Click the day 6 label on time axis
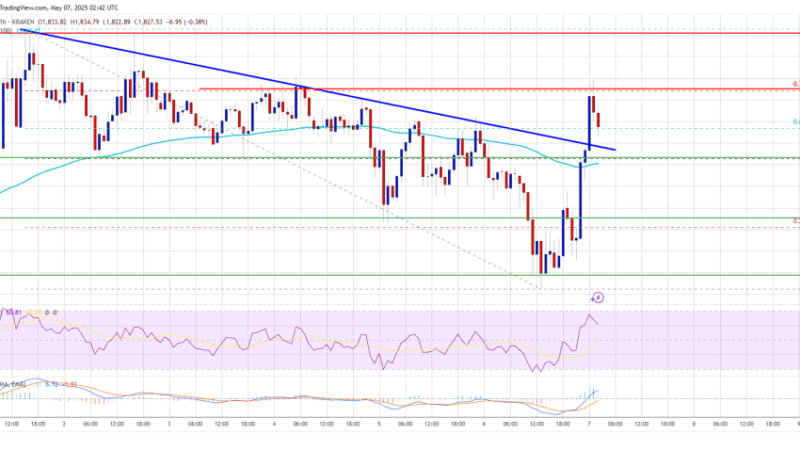This screenshot has width=800, height=450. click(x=484, y=424)
